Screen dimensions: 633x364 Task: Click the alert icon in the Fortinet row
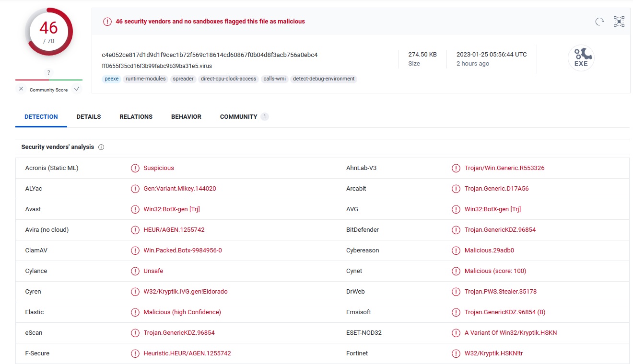point(456,353)
